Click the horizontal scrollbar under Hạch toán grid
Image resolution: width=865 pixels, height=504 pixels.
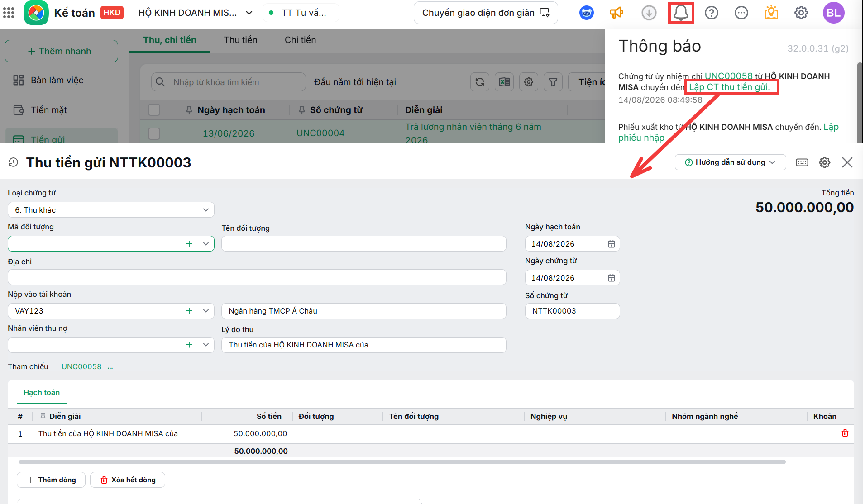pyautogui.click(x=402, y=462)
